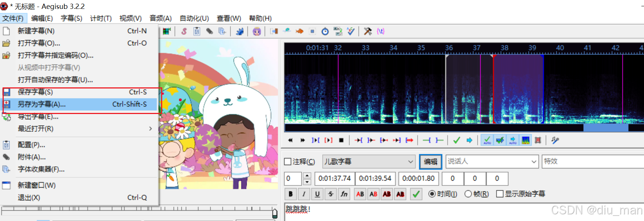The image size is (644, 221).
Task: Open Spell Checker ABC checkmark icon
Action: click(350, 31)
